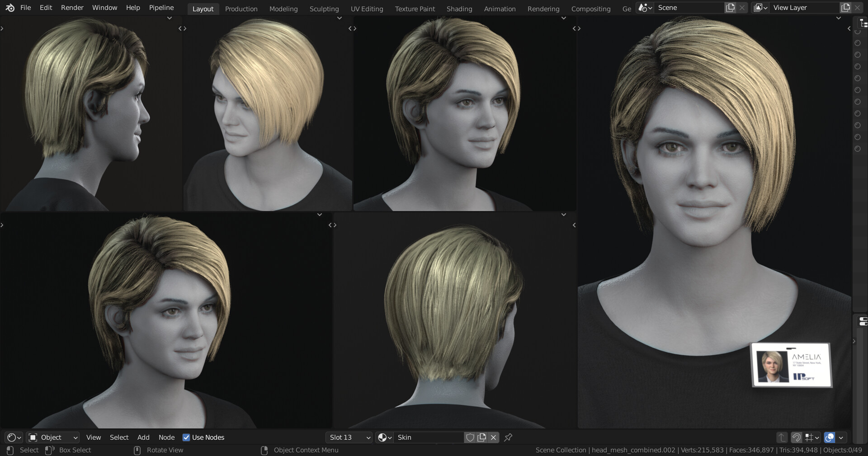
Task: Open the Pipeline menu
Action: (x=161, y=8)
